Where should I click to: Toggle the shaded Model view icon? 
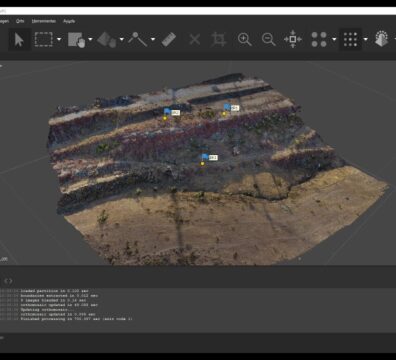(382, 39)
